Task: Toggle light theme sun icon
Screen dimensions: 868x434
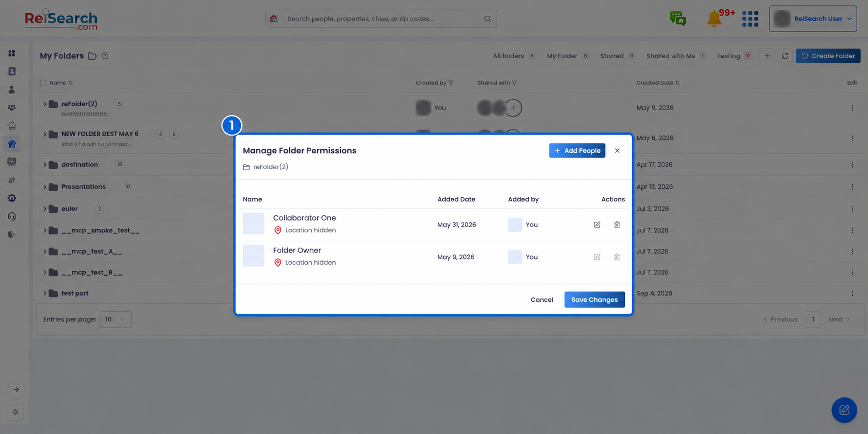Action: pos(16,412)
